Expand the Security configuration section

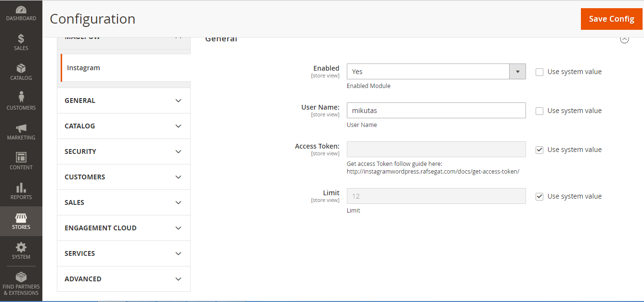coord(124,151)
